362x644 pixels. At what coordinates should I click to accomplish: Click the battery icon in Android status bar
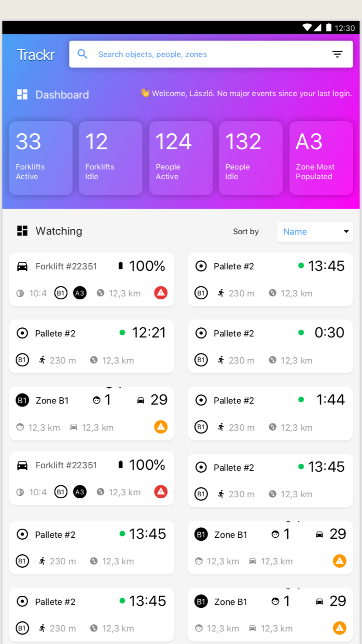(x=329, y=28)
